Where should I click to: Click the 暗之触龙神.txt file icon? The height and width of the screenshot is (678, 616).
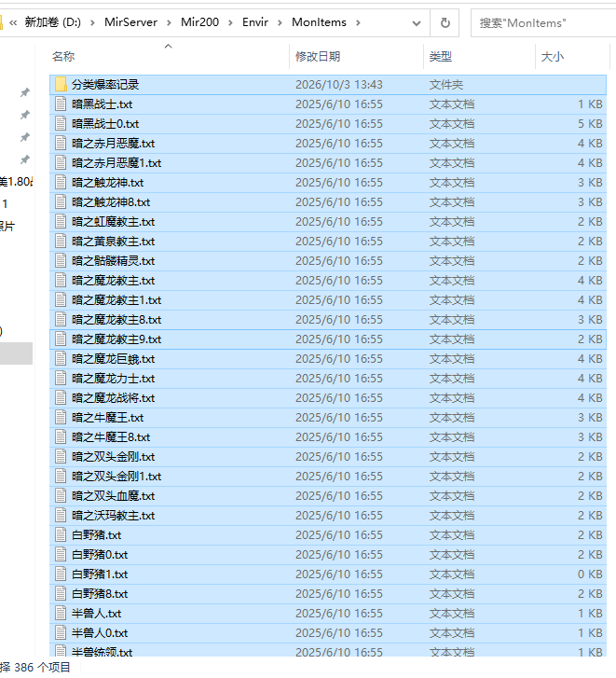(61, 183)
